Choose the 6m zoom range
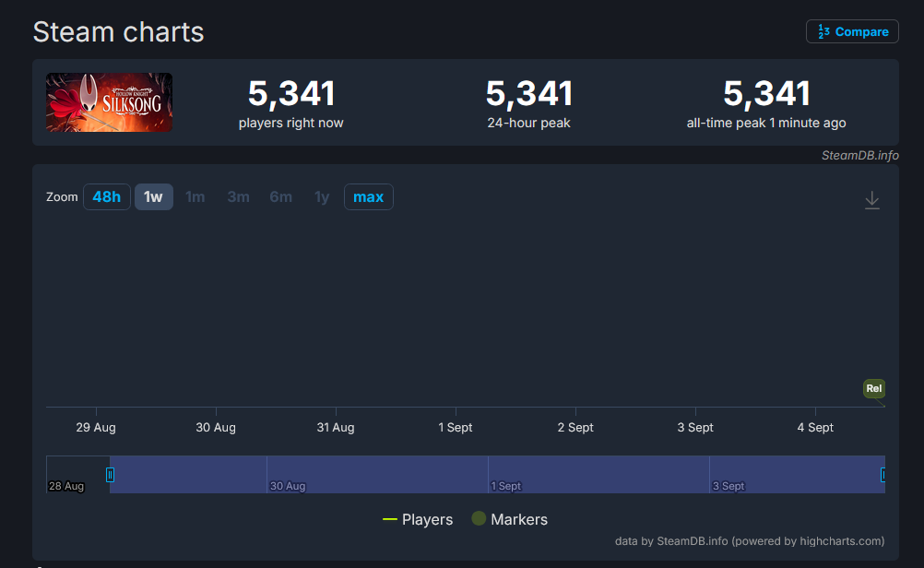The image size is (924, 568). click(280, 196)
